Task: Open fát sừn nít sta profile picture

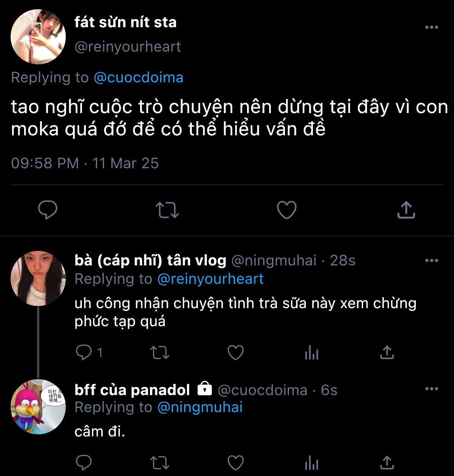Action: (x=38, y=37)
